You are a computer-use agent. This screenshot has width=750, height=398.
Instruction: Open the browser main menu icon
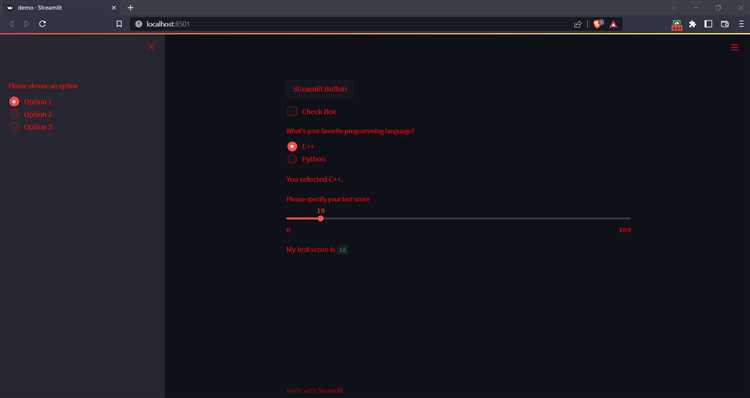coord(741,24)
